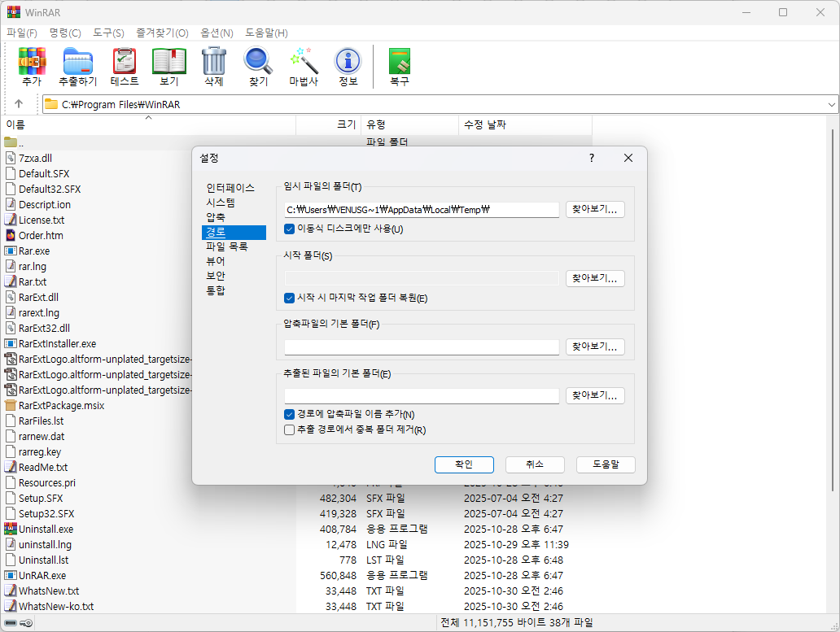840x632 pixels.
Task: Open the 파일 menu
Action: (x=22, y=33)
